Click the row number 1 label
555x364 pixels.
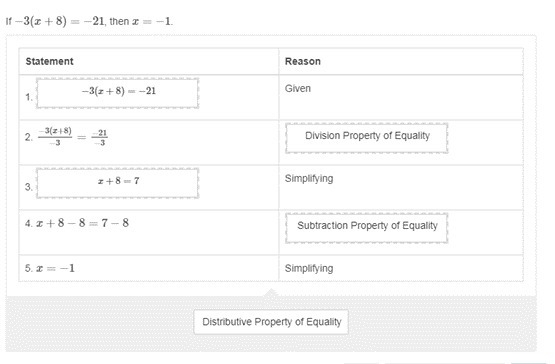point(29,97)
